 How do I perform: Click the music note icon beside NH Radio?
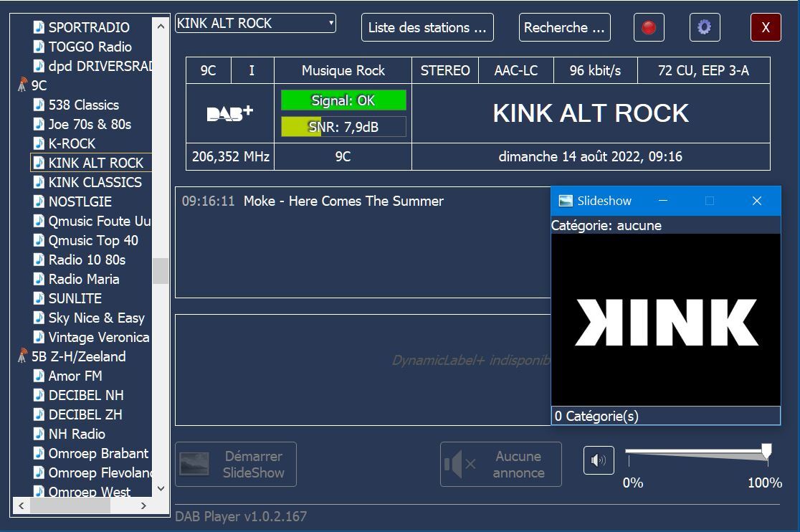click(x=39, y=434)
